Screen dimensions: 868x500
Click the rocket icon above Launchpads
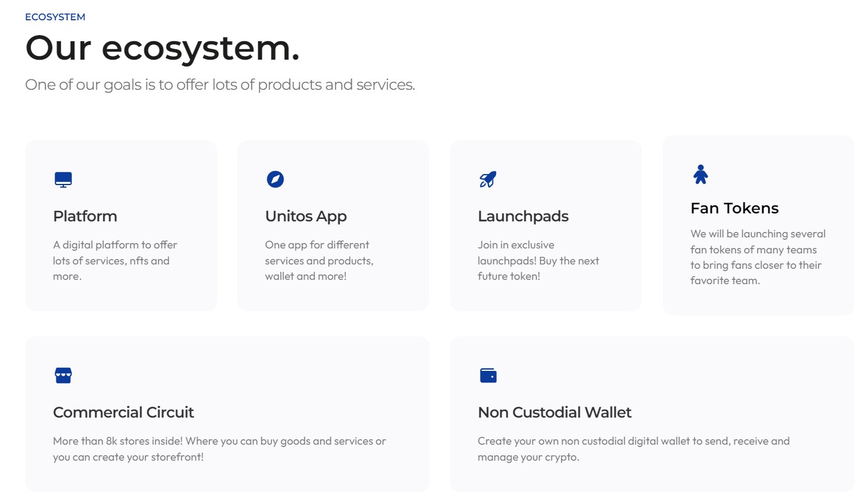(487, 180)
